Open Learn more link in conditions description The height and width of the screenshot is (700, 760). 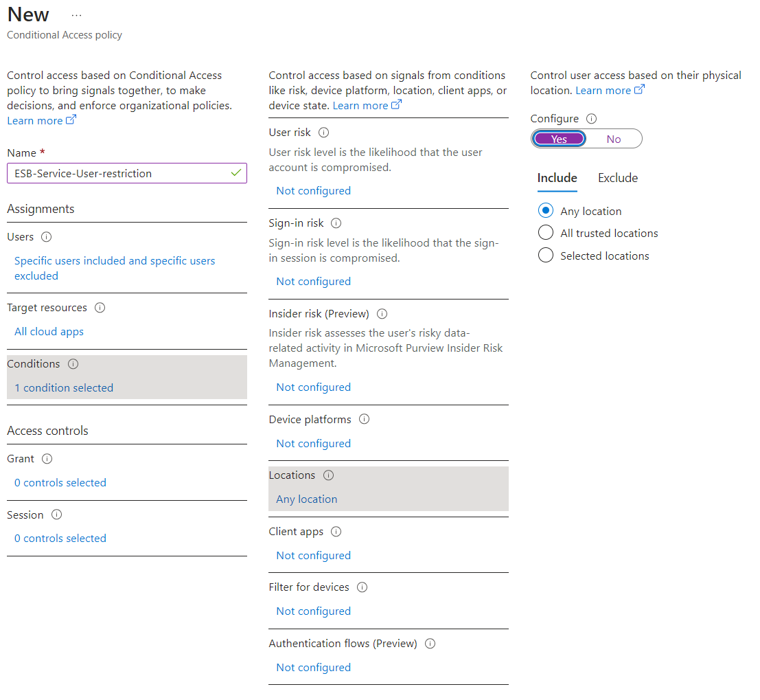(x=367, y=105)
